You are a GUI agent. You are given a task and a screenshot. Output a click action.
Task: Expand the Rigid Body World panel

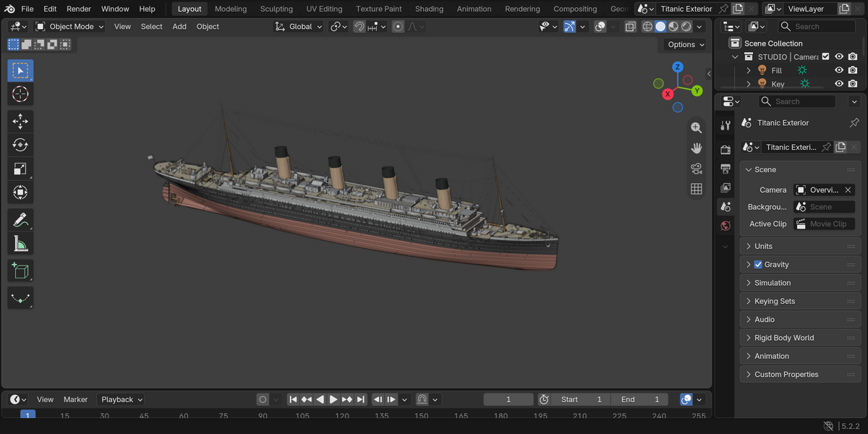coord(800,338)
